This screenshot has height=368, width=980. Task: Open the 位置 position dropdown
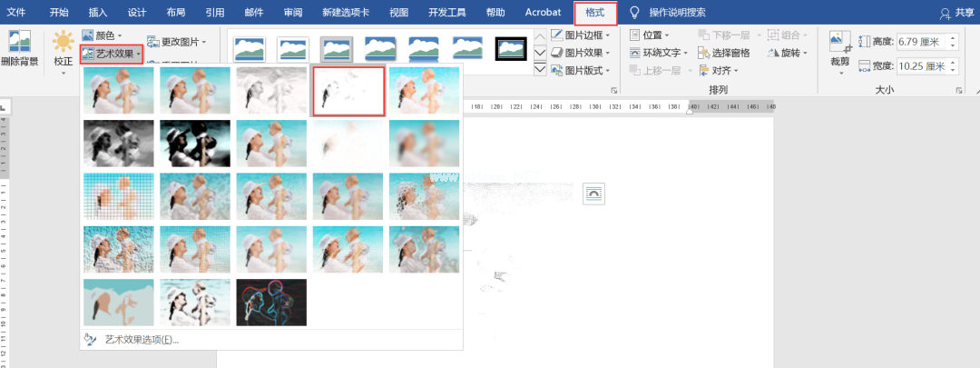(649, 35)
